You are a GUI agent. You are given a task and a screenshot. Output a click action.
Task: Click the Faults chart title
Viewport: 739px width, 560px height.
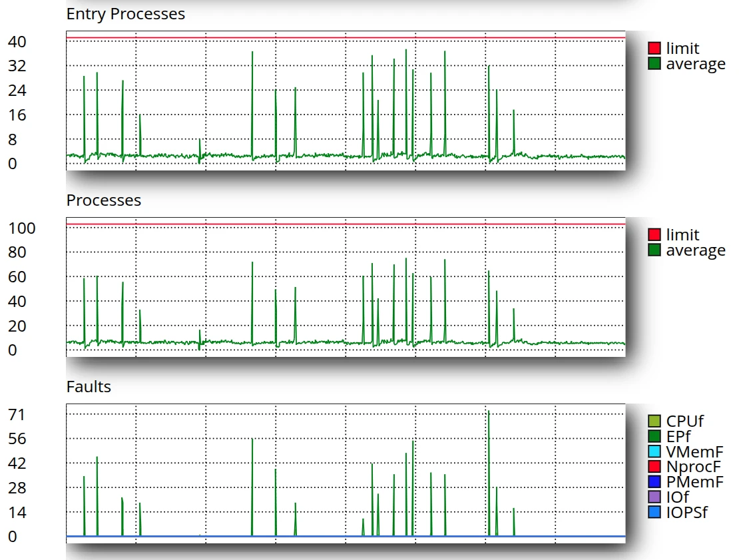pos(89,387)
